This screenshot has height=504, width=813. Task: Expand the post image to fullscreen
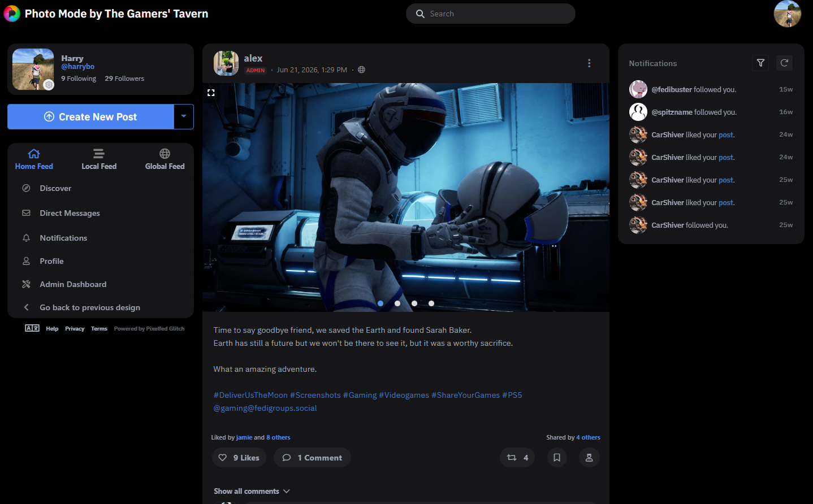click(211, 93)
